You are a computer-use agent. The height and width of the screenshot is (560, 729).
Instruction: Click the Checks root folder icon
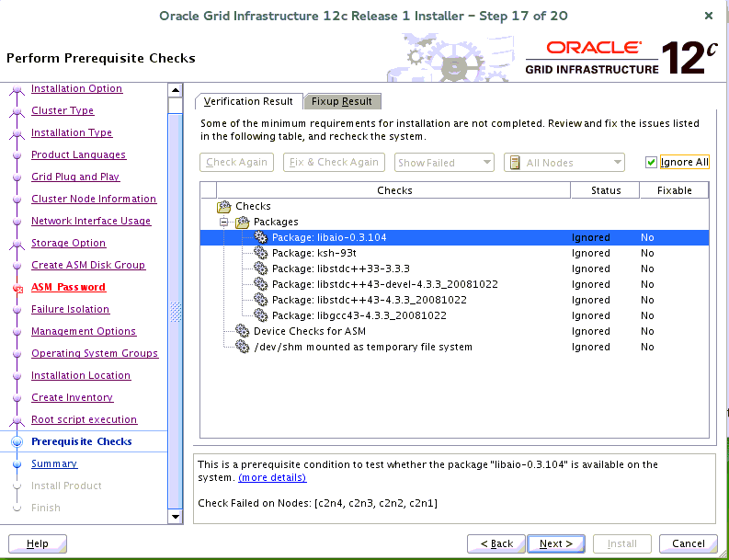224,206
